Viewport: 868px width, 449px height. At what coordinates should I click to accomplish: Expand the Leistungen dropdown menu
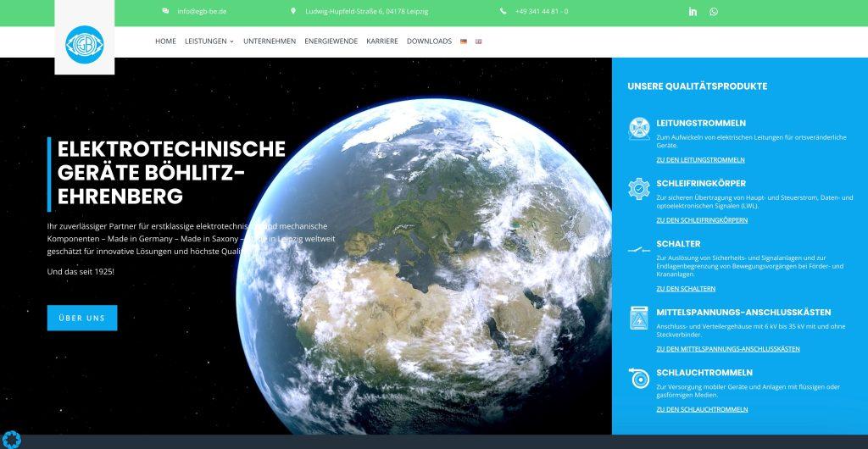[x=209, y=42]
